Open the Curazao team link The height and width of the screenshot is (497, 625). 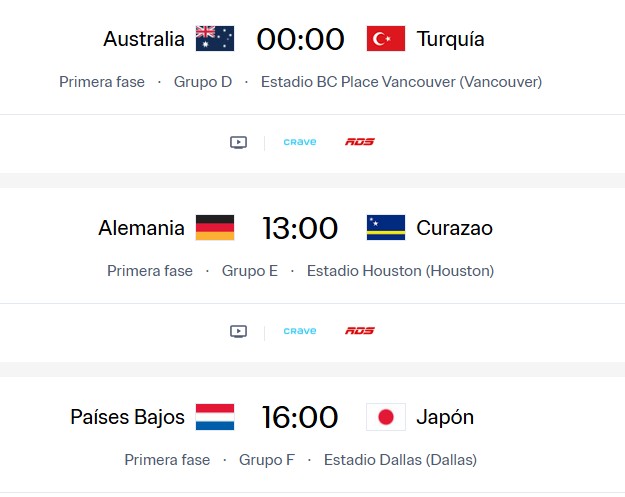(x=454, y=228)
